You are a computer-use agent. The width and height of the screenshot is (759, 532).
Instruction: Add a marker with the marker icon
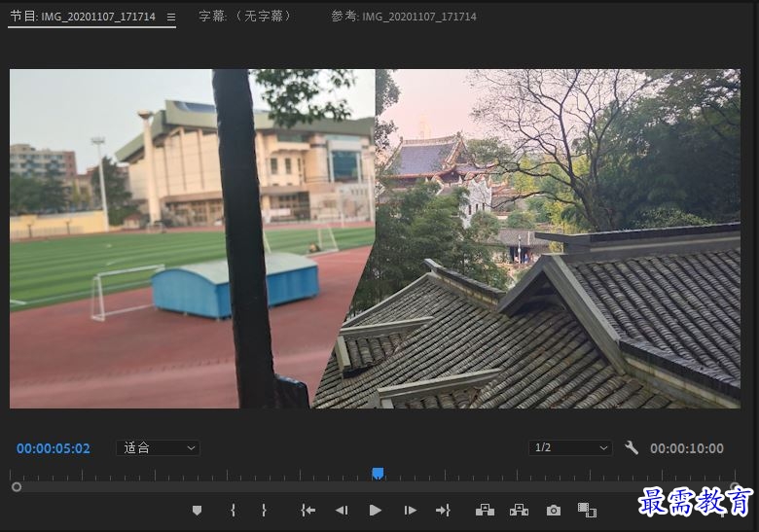pos(197,511)
